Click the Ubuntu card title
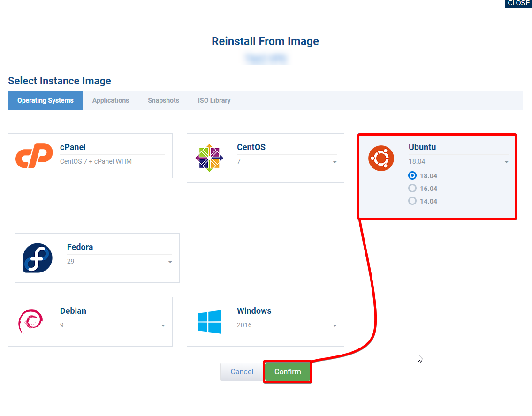The height and width of the screenshot is (416, 532). click(422, 147)
